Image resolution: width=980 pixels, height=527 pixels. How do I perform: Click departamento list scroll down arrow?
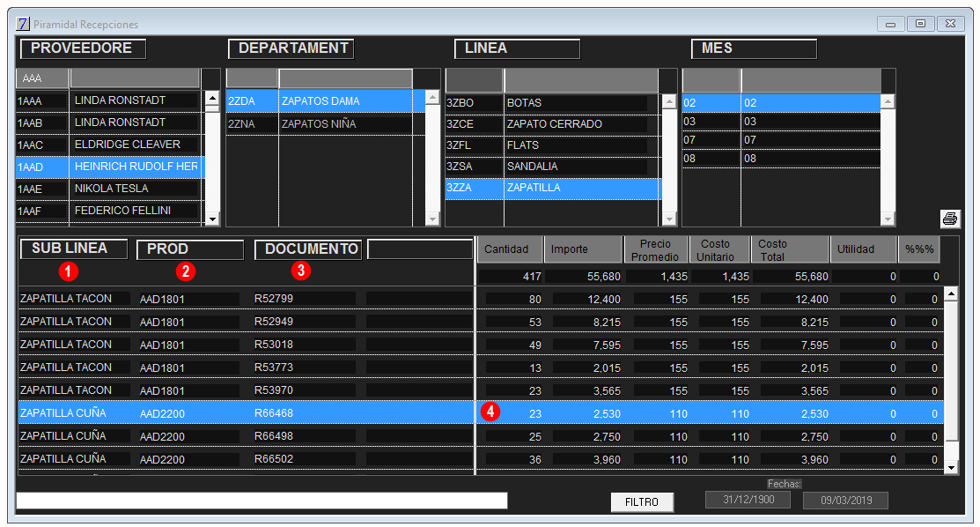click(432, 219)
